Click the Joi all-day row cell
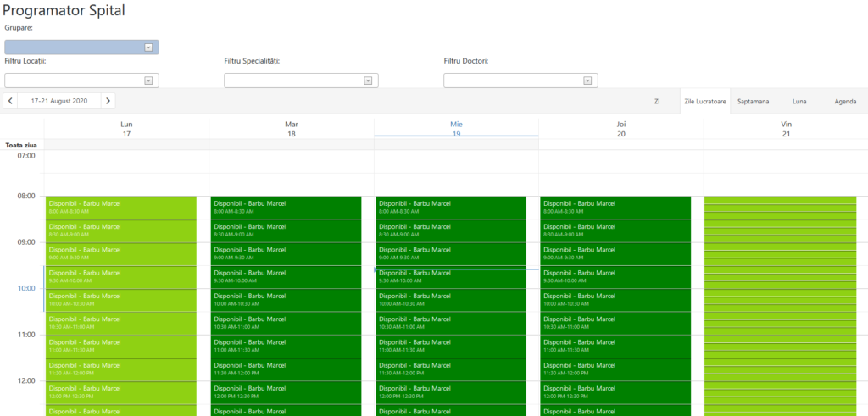868x416 pixels. tap(620, 145)
